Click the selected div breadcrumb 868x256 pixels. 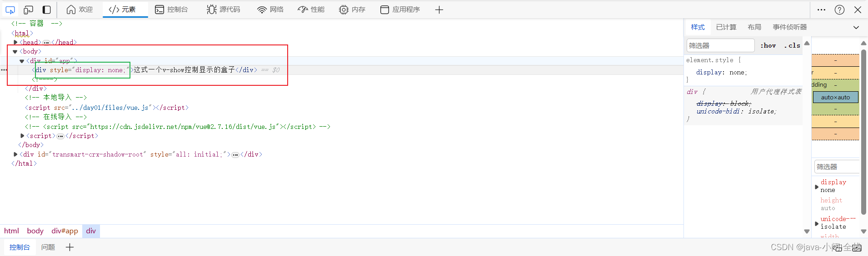pyautogui.click(x=91, y=231)
